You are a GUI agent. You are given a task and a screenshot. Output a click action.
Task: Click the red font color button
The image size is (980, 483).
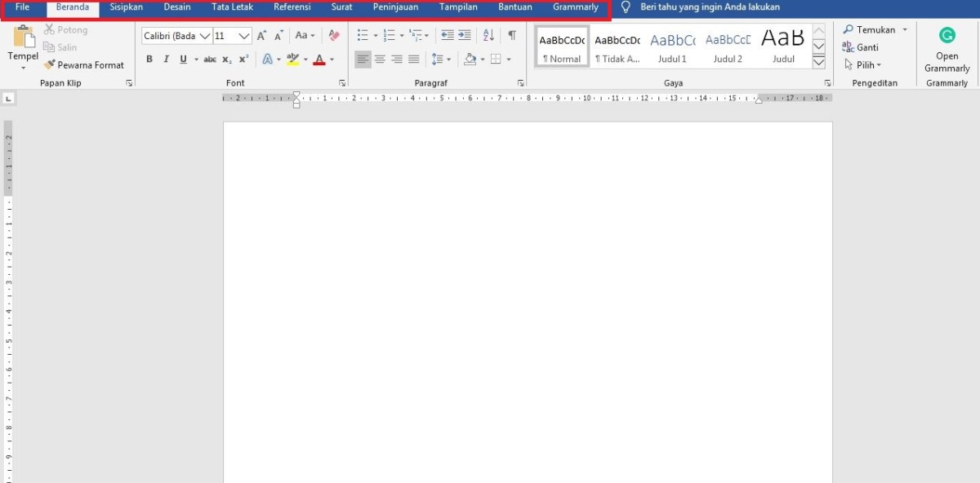click(318, 60)
